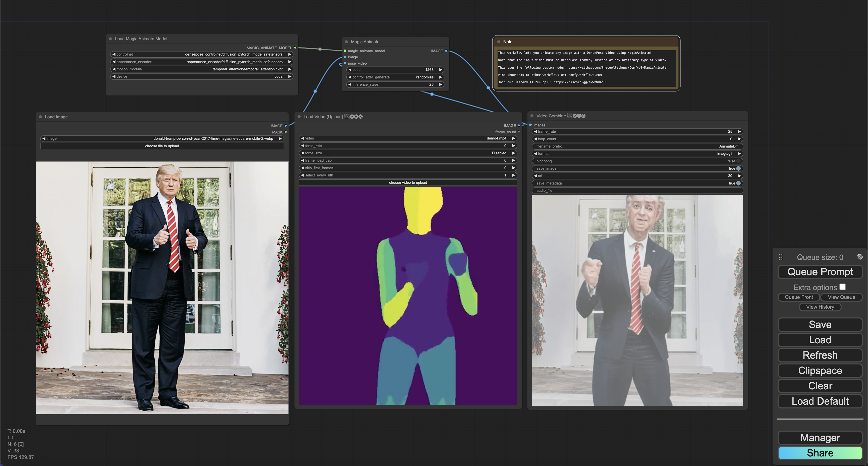The image size is (868, 466).
Task: Open the controlnet model dropdown
Action: 202,54
